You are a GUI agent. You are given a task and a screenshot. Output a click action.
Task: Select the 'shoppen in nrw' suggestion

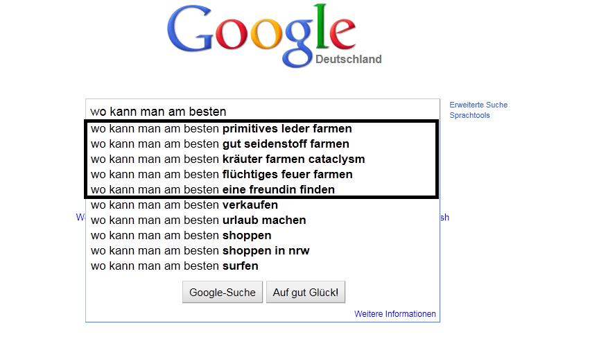coord(200,251)
